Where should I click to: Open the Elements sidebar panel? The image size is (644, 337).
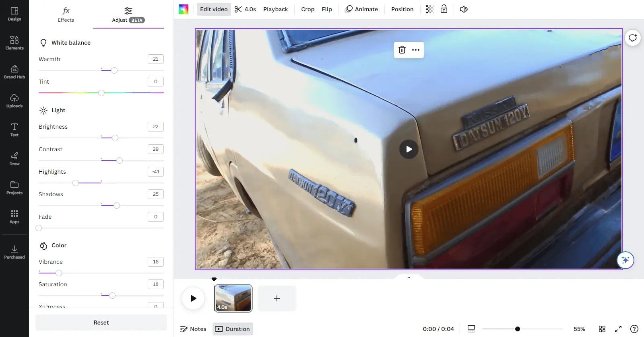coord(14,43)
